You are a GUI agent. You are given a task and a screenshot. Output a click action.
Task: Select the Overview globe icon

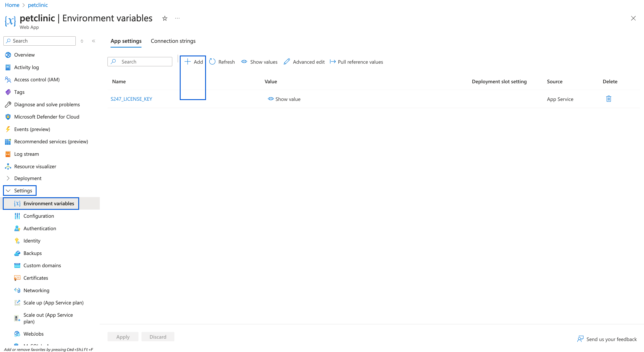[x=8, y=55]
